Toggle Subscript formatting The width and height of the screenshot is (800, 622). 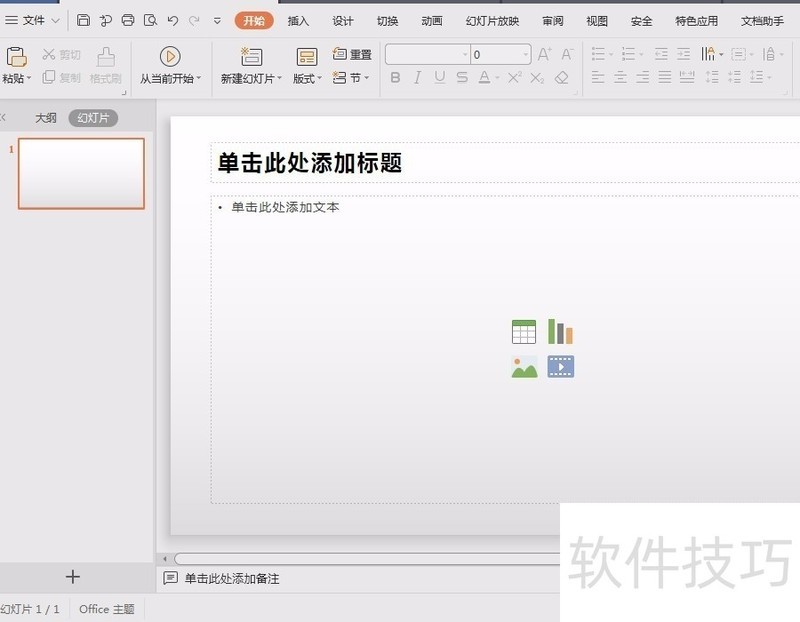click(537, 78)
